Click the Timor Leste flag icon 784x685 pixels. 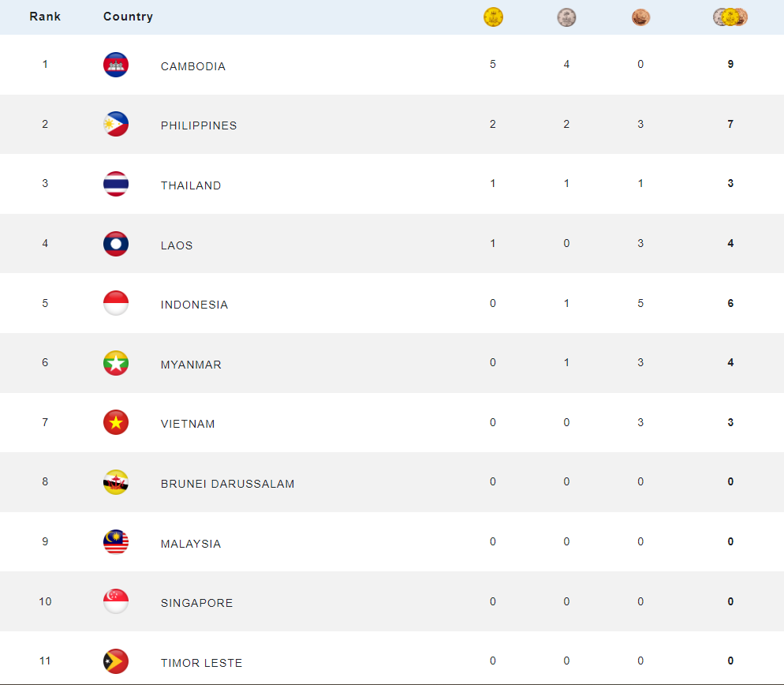116,661
